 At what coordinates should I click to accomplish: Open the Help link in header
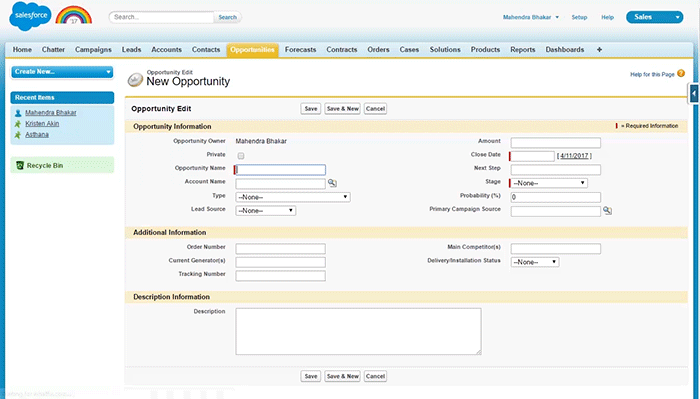pyautogui.click(x=607, y=17)
